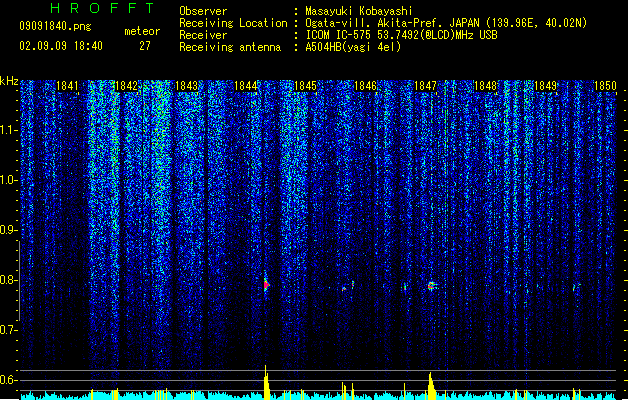Click the 1848 time marker

pyautogui.click(x=485, y=86)
